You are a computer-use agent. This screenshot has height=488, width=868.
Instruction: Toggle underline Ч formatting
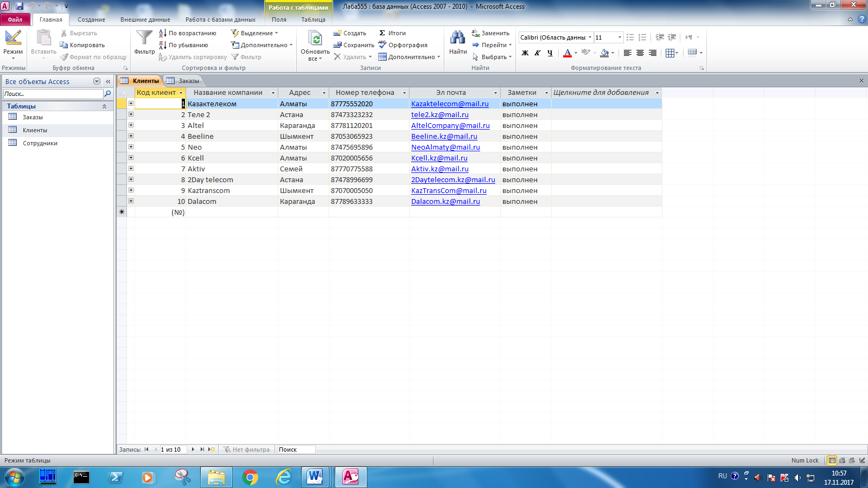pos(550,53)
